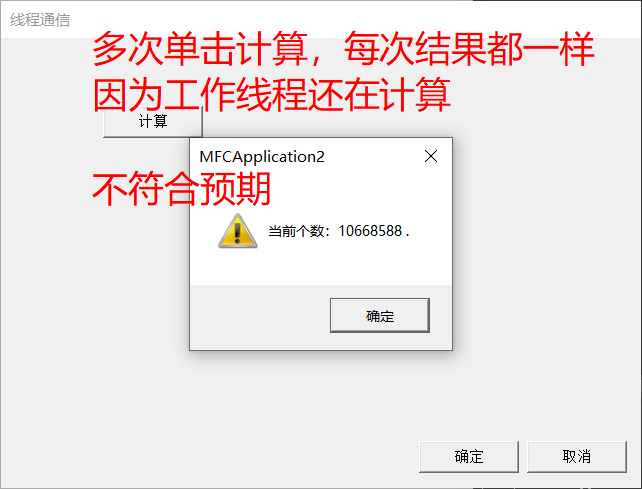Image resolution: width=642 pixels, height=489 pixels.
Task: Click the yellow warning triangle icon
Action: pos(237,231)
